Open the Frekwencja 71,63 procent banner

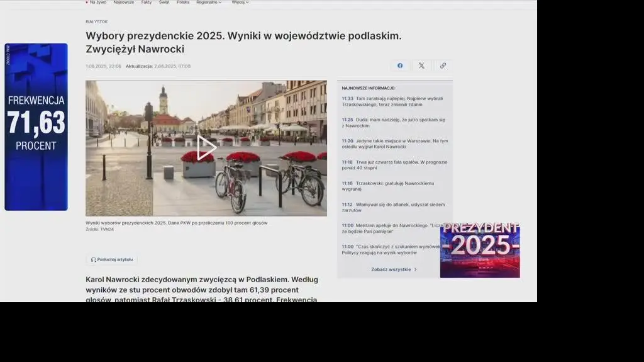[x=36, y=127]
